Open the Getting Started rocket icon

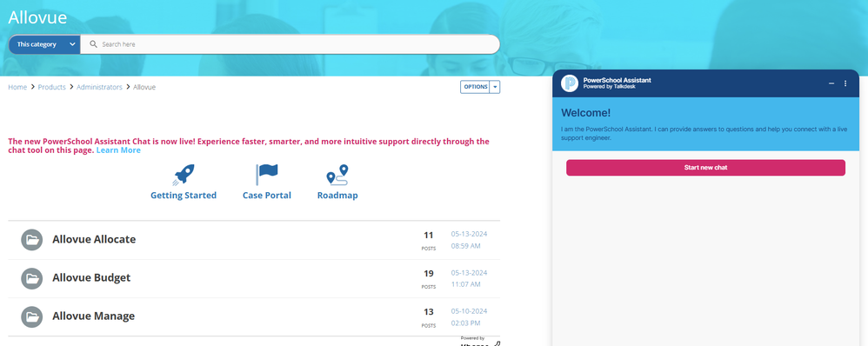pos(184,175)
